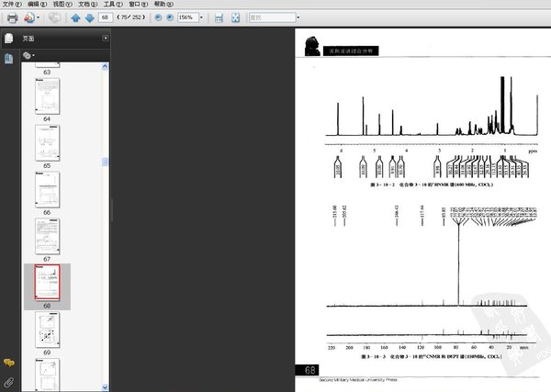Image resolution: width=551 pixels, height=392 pixels.
Task: Open the comments panel speech-bubble icon
Action: tap(9, 363)
